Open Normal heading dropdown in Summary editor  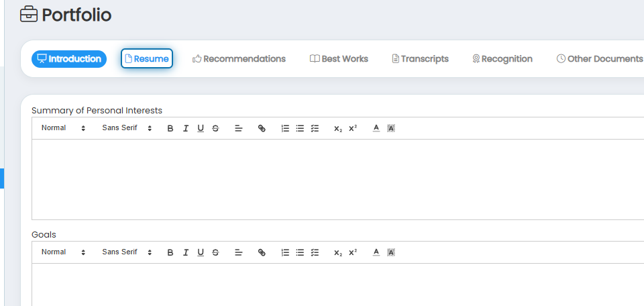tap(63, 128)
